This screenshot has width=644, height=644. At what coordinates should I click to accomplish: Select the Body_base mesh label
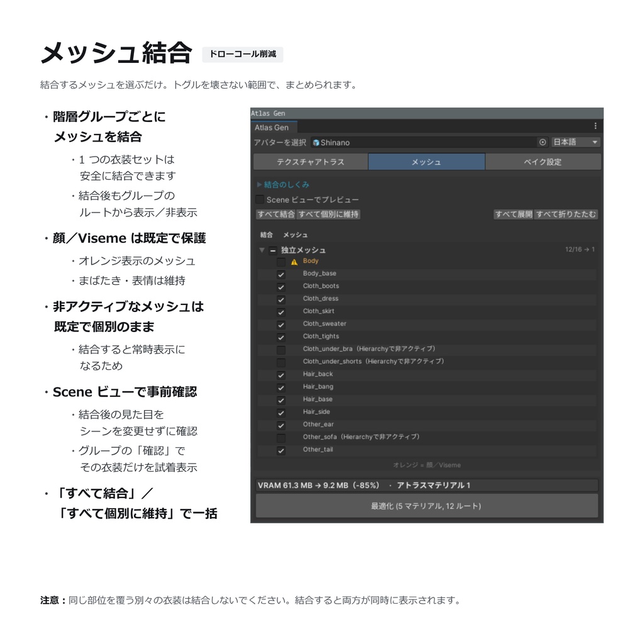pos(319,273)
